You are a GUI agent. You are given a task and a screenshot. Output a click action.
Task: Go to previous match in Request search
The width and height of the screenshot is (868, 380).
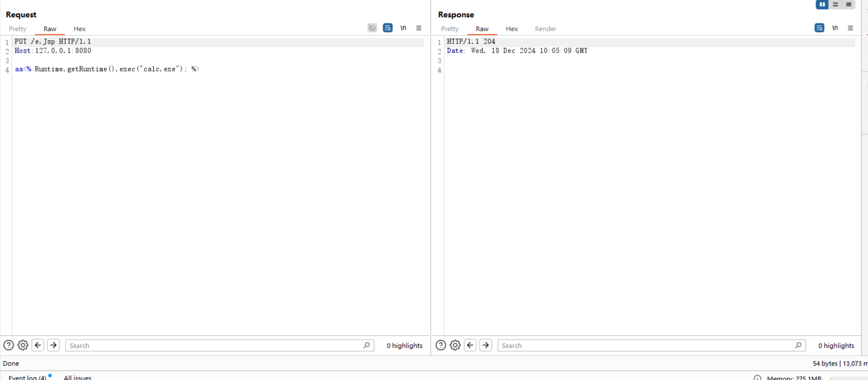click(x=38, y=345)
